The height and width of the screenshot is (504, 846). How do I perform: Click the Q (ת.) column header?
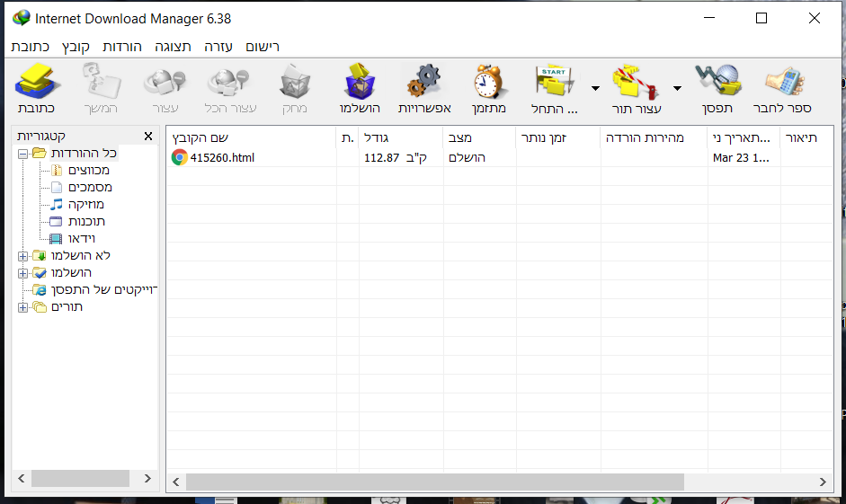[x=347, y=138]
